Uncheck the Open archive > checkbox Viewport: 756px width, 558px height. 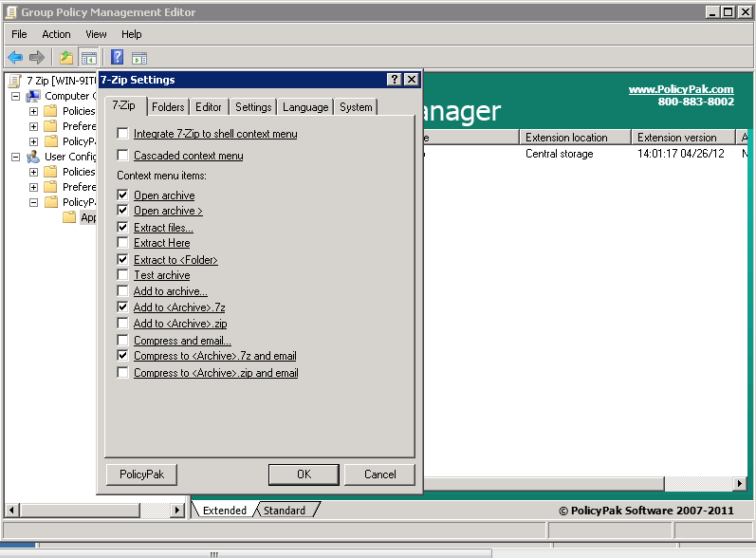coord(123,211)
